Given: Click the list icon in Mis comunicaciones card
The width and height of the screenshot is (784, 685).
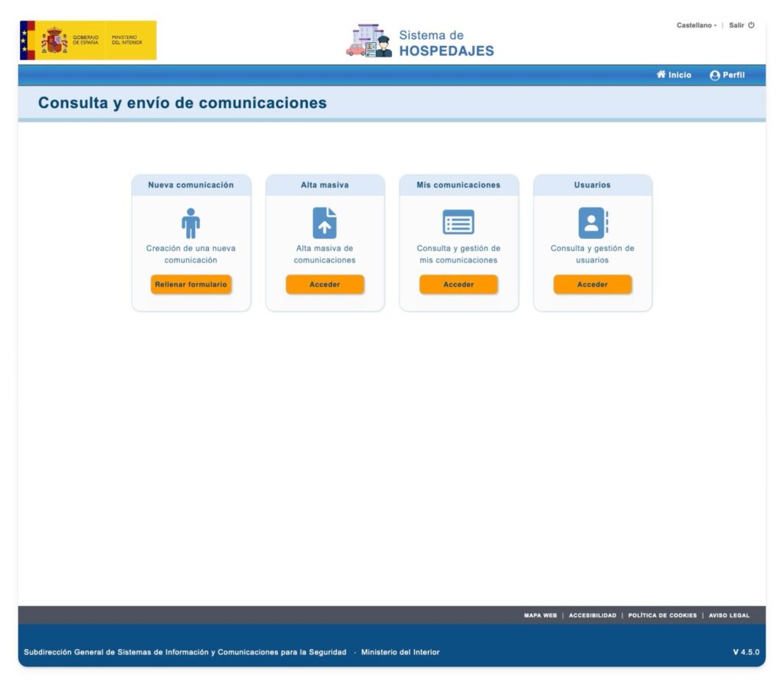Looking at the screenshot, I should pos(458,223).
